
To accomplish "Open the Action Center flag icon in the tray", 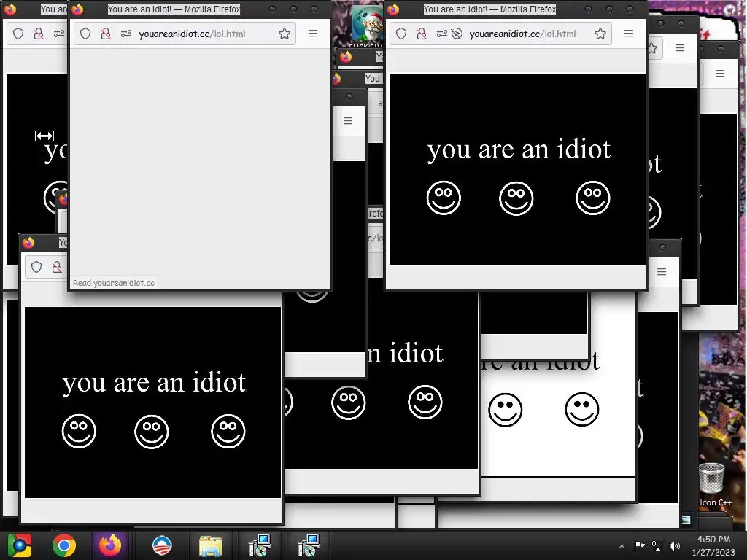I will [639, 545].
